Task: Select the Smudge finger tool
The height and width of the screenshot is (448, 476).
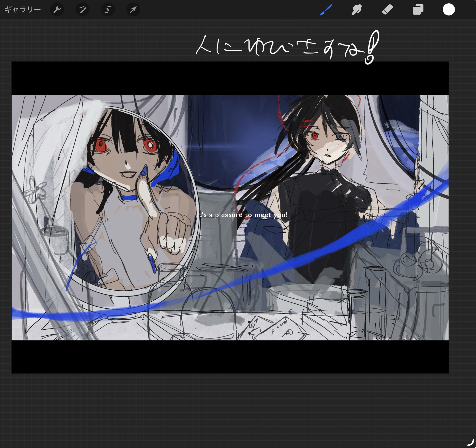Action: click(x=357, y=10)
